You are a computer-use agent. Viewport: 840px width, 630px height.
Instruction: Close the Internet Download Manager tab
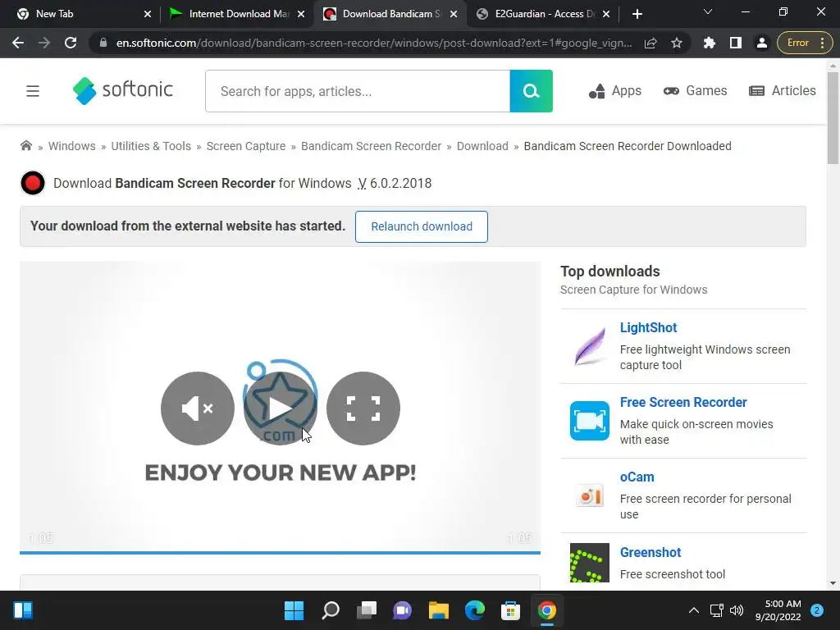click(301, 14)
